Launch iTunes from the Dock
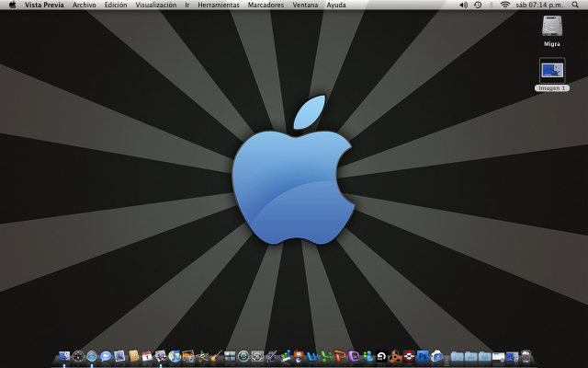This screenshot has height=368, width=588. click(175, 356)
